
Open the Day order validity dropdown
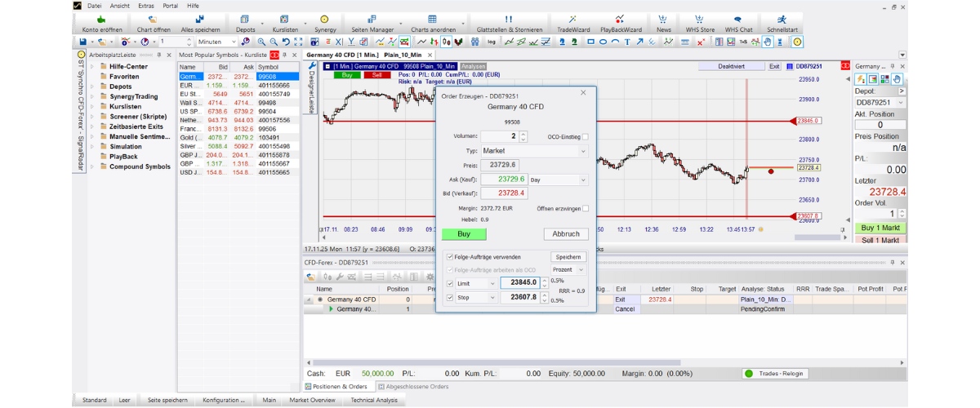pyautogui.click(x=558, y=180)
